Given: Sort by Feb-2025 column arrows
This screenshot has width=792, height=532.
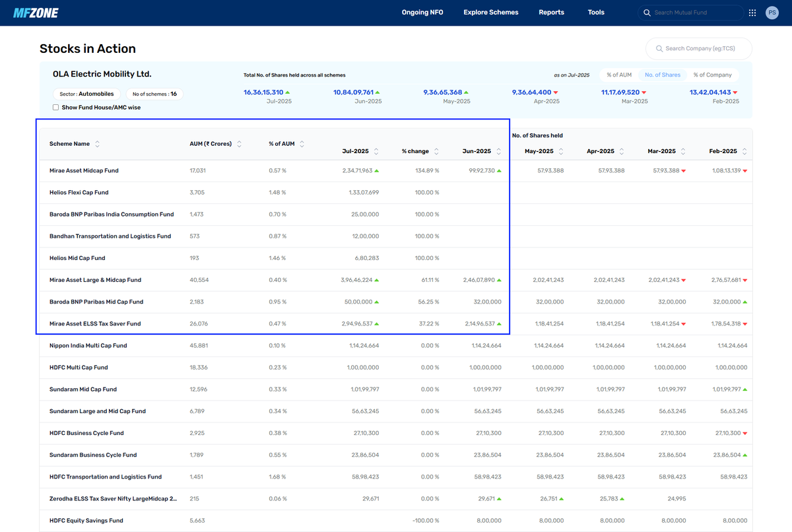Looking at the screenshot, I should [744, 151].
